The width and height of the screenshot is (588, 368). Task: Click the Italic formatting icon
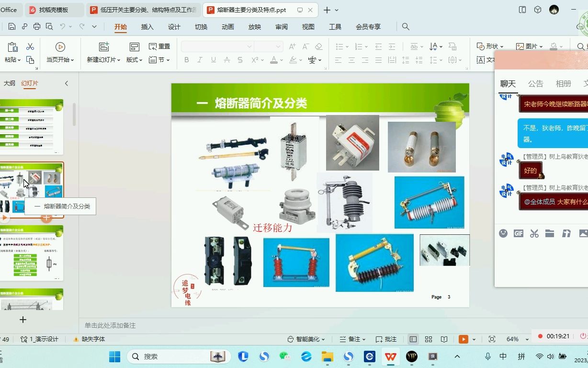pyautogui.click(x=200, y=60)
